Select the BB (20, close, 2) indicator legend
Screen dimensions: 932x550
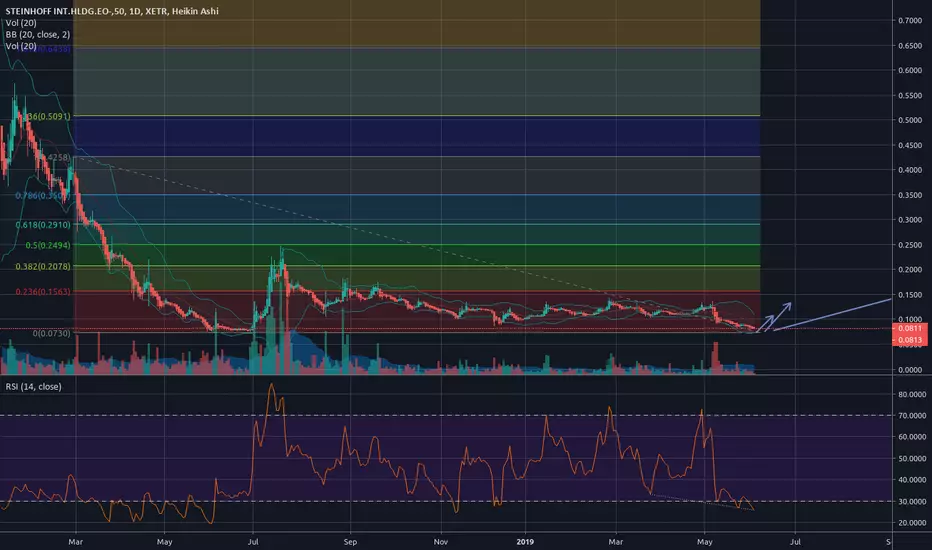(37, 34)
